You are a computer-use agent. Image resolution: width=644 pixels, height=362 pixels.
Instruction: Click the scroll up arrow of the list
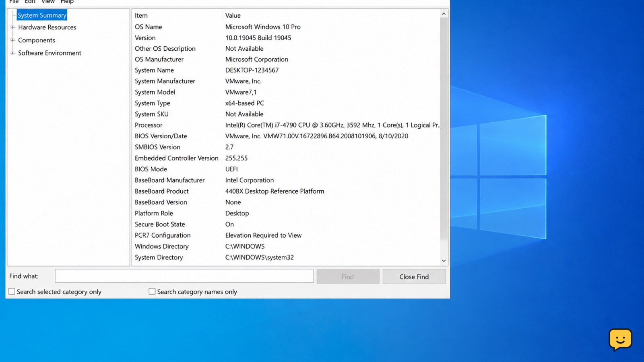[444, 14]
